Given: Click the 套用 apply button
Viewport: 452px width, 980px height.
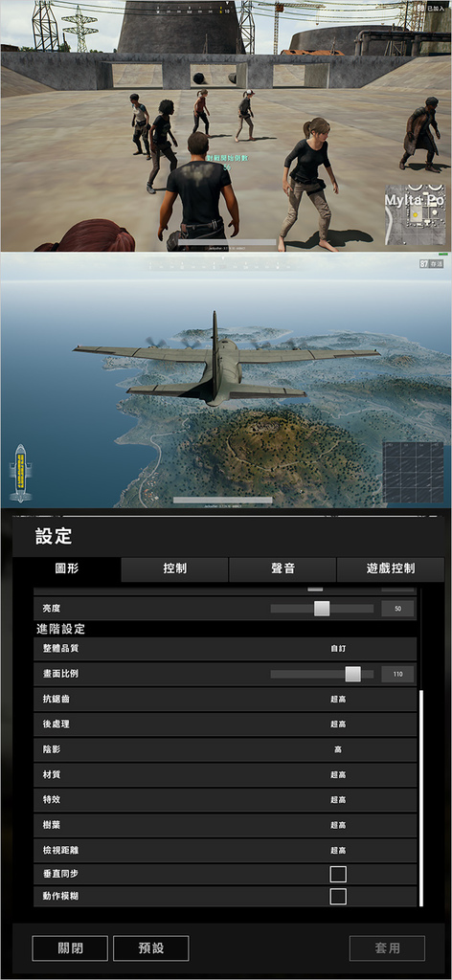Looking at the screenshot, I should (x=387, y=948).
